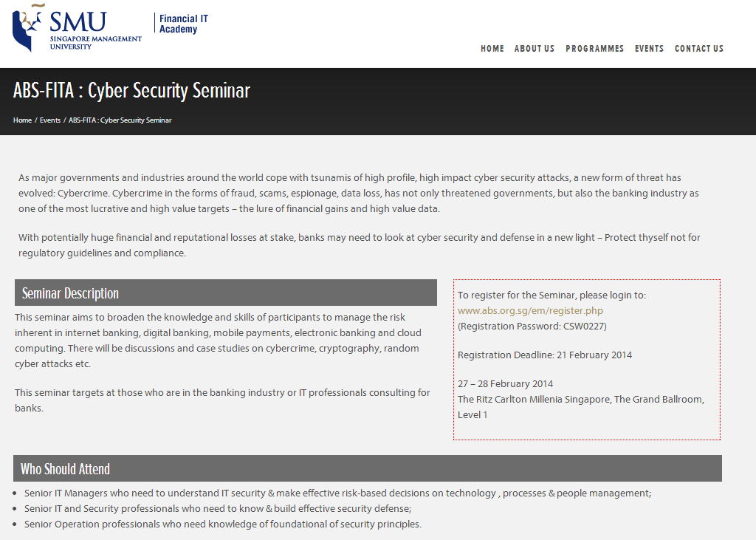The height and width of the screenshot is (540, 756).
Task: Click the Registration Password CSW0227 text
Action: (532, 327)
